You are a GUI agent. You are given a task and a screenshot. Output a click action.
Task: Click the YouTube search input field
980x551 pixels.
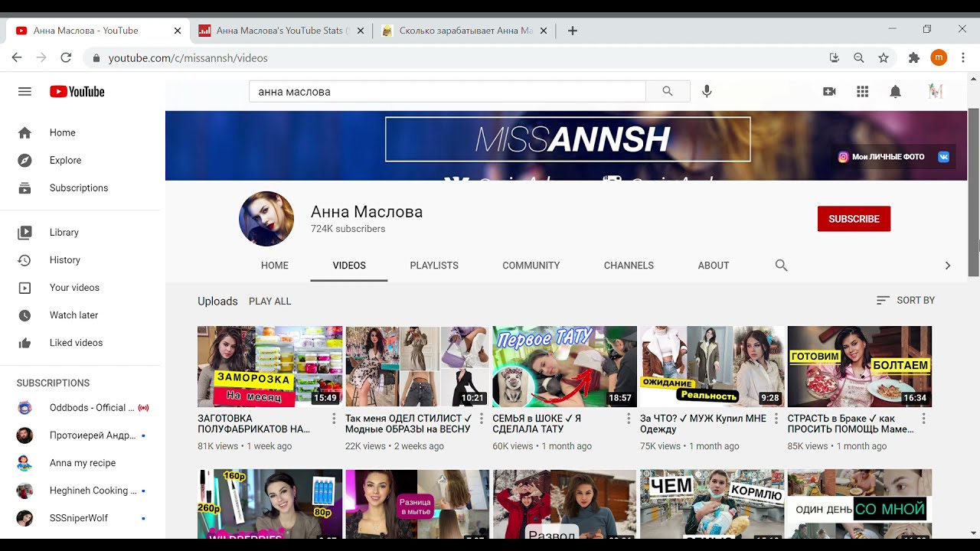tap(447, 91)
